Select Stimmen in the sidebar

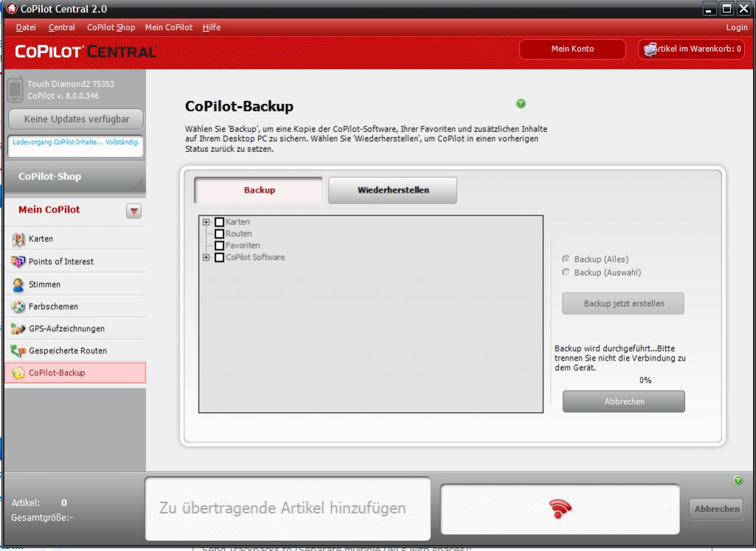[x=75, y=284]
